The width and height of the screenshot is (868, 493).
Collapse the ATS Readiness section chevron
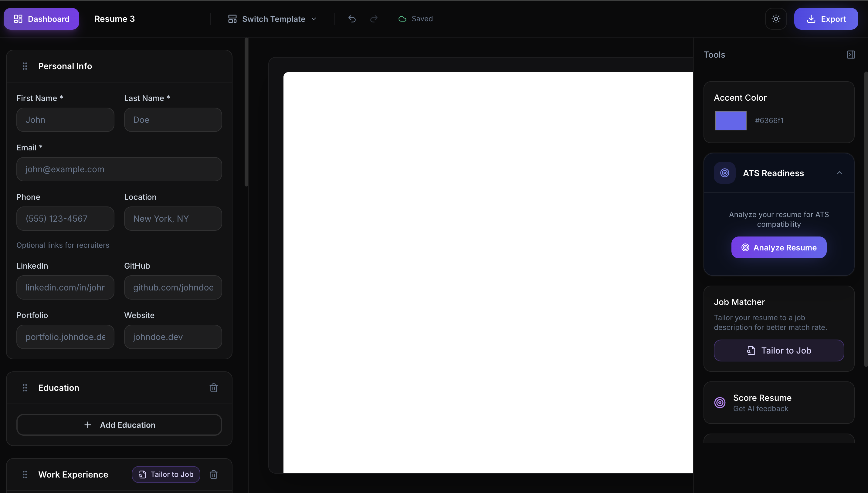click(839, 173)
